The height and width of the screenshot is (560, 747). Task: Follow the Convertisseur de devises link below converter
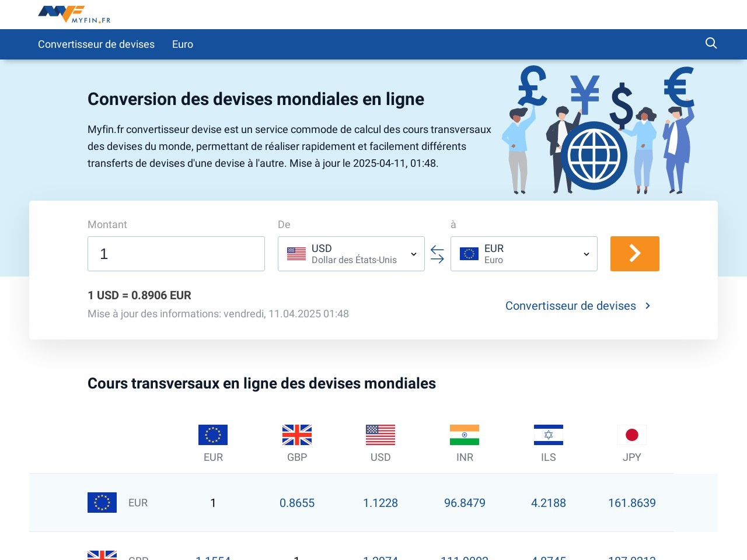pos(571,306)
